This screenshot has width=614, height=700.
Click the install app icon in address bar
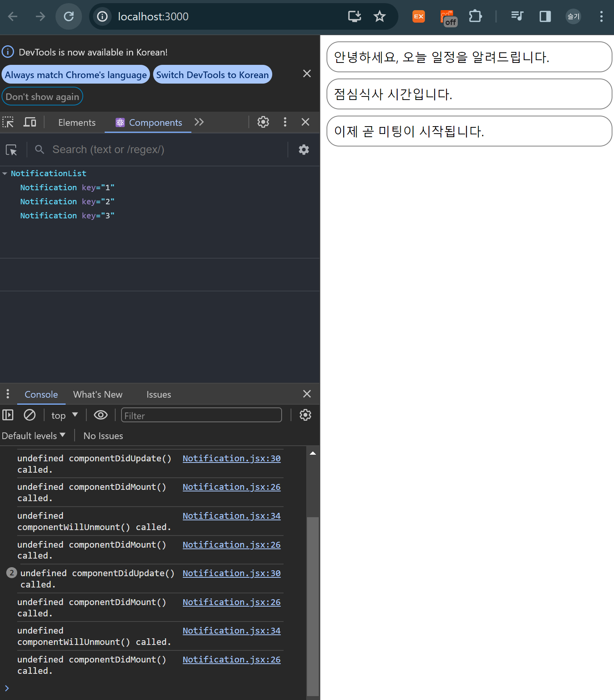tap(355, 16)
